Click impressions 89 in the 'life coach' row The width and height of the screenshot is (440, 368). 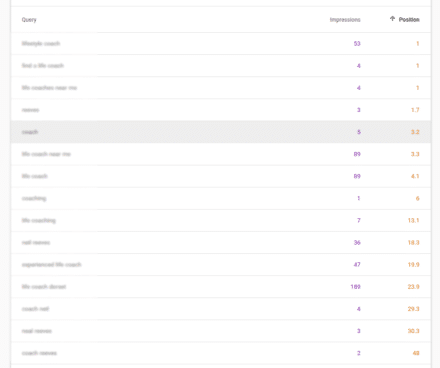[357, 176]
